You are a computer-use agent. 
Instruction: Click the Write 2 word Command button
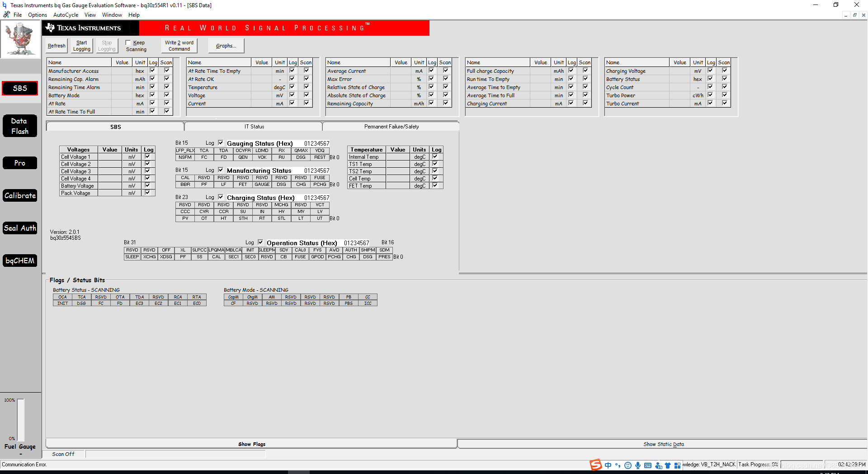179,46
